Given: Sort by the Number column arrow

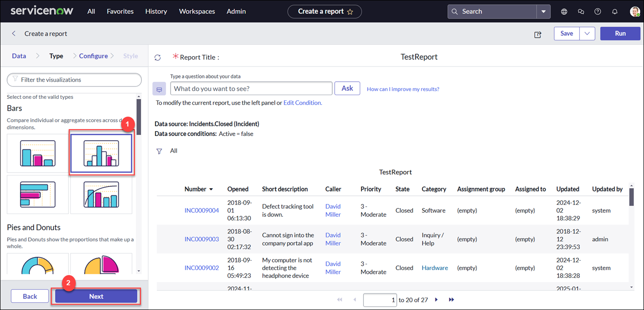Looking at the screenshot, I should tap(211, 189).
